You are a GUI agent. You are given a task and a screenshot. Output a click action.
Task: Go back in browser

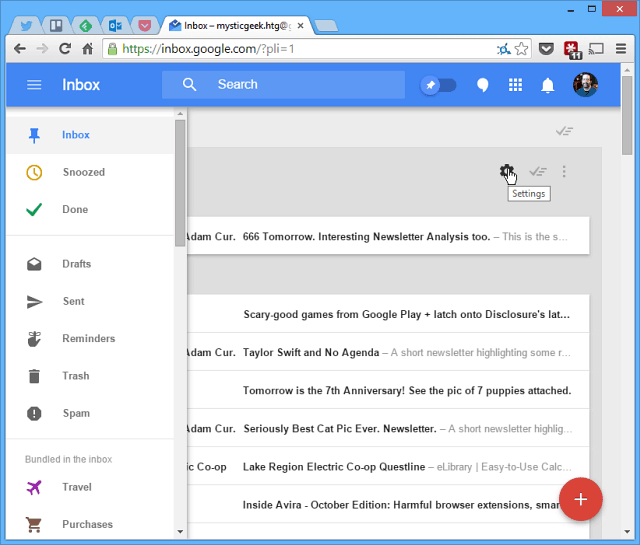coord(20,49)
